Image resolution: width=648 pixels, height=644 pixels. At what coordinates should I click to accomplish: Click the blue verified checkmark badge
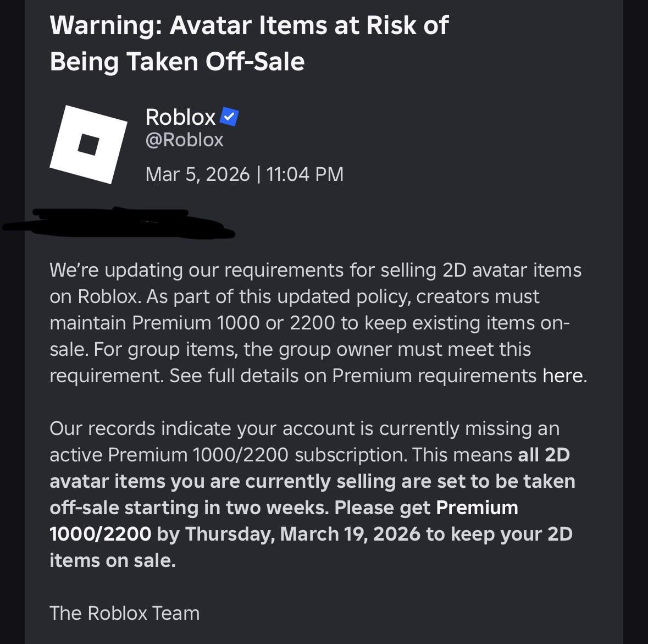pos(229,117)
